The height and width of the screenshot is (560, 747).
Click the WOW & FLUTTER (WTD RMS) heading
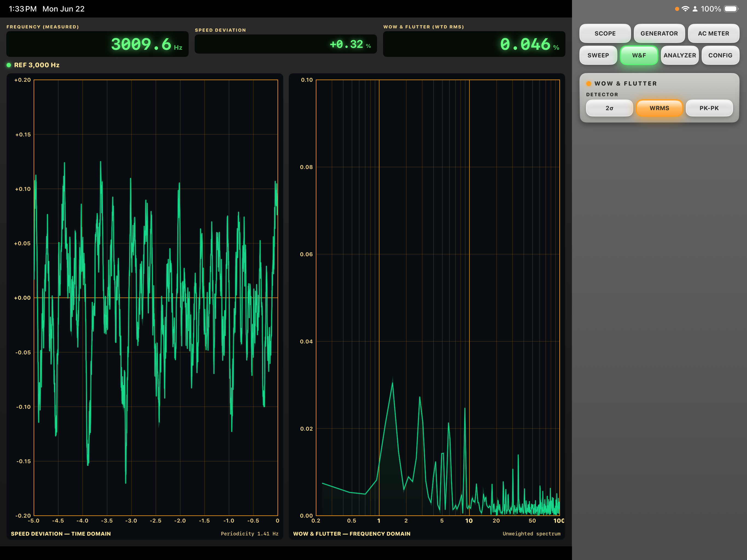click(424, 27)
